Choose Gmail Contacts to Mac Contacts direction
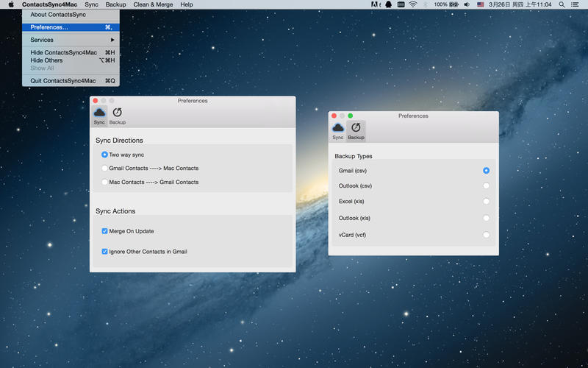The image size is (588, 368). pos(104,169)
